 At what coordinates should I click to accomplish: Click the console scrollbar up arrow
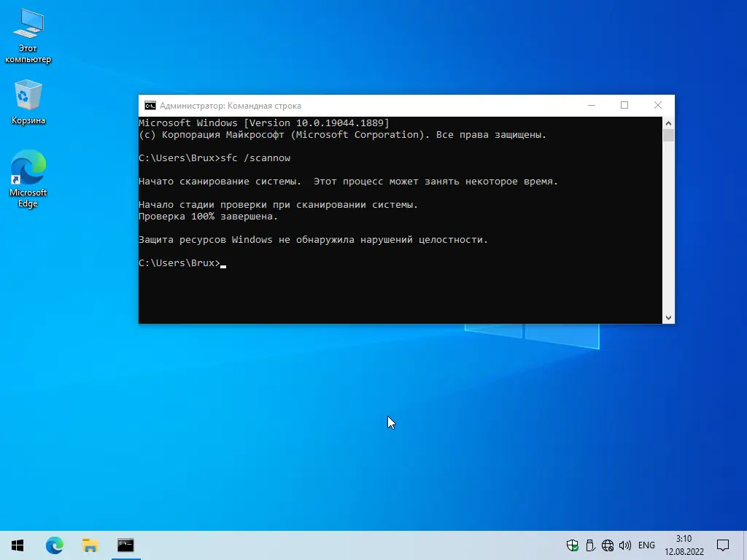click(x=668, y=123)
